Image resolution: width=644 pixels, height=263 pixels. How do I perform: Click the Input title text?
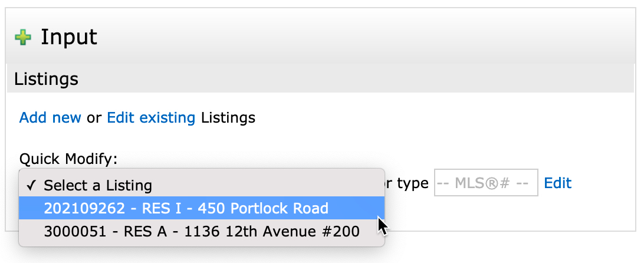[x=69, y=38]
